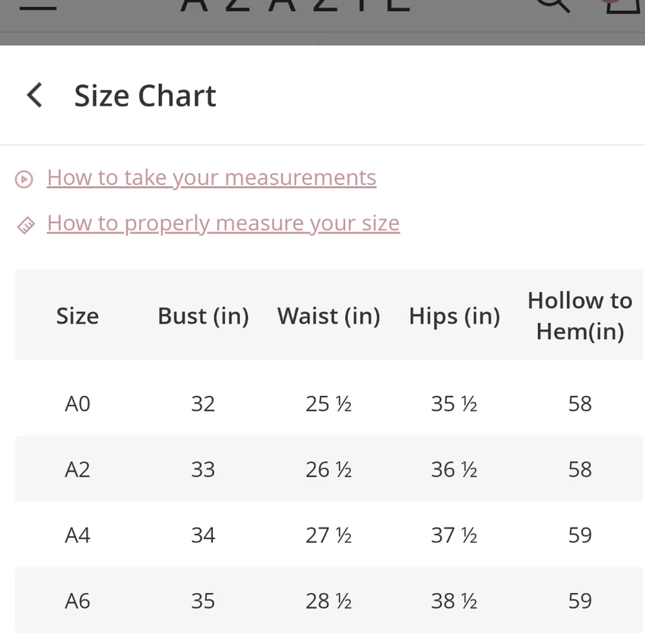645x644 pixels.
Task: Select the Waist (in) column header
Action: 328,316
